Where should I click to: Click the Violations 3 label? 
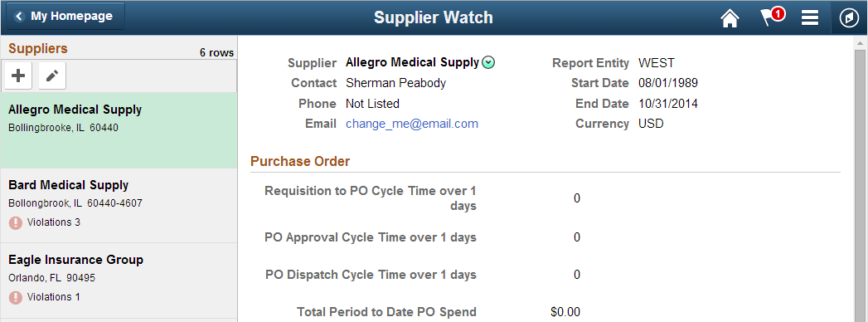click(54, 222)
